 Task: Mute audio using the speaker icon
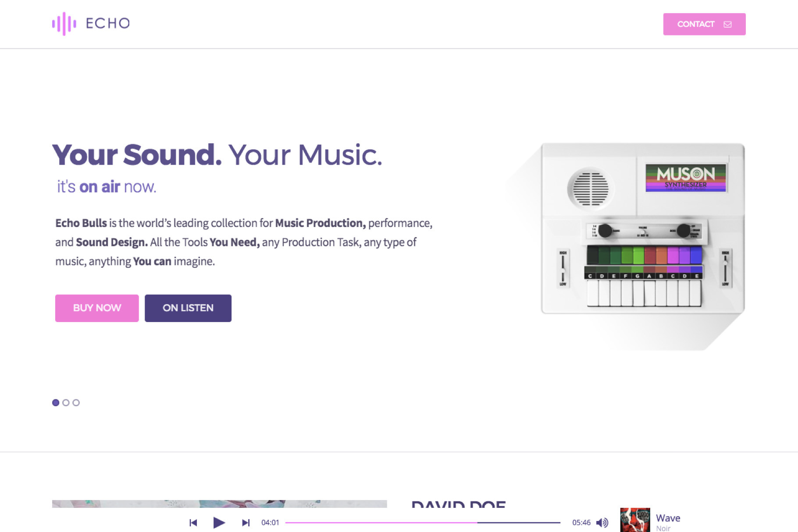click(x=602, y=522)
